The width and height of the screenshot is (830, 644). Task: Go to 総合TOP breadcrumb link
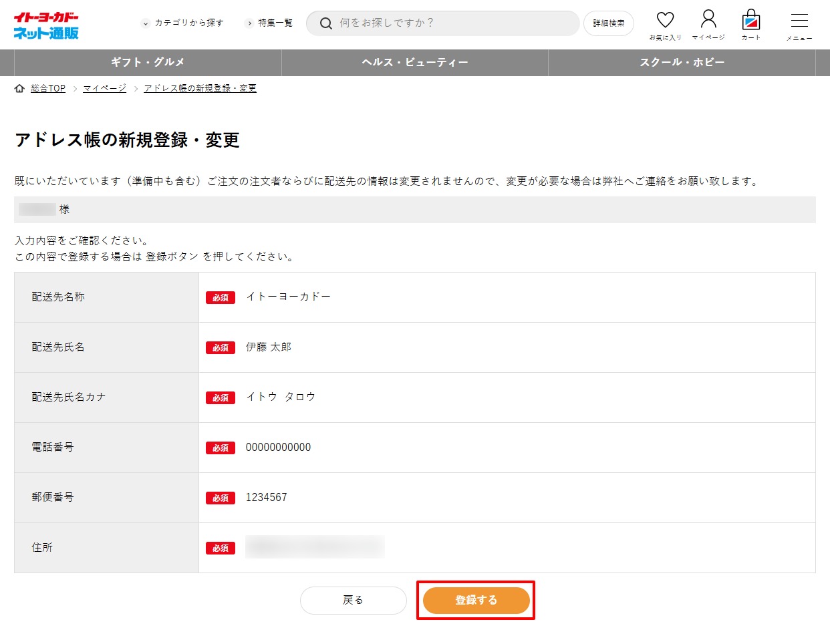tap(48, 88)
